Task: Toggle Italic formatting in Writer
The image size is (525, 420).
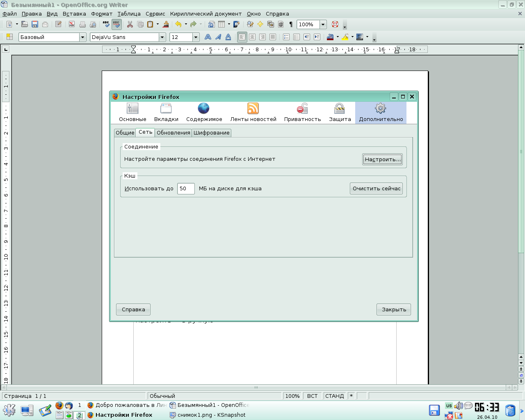Action: tap(218, 37)
